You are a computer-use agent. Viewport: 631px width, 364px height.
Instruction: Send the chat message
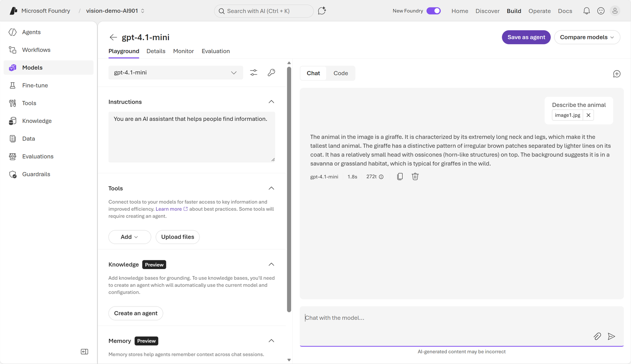coord(611,336)
